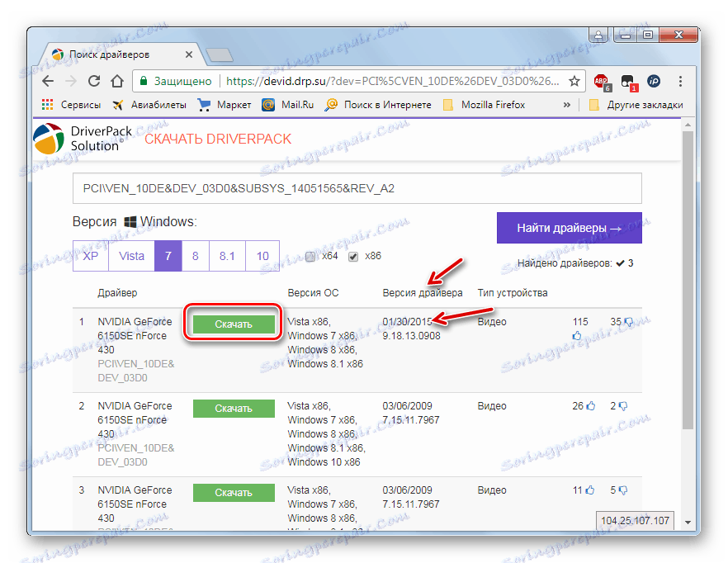Thumbs down driver 1 with 35 votes
Viewport: 728px width, 563px height.
tap(629, 321)
